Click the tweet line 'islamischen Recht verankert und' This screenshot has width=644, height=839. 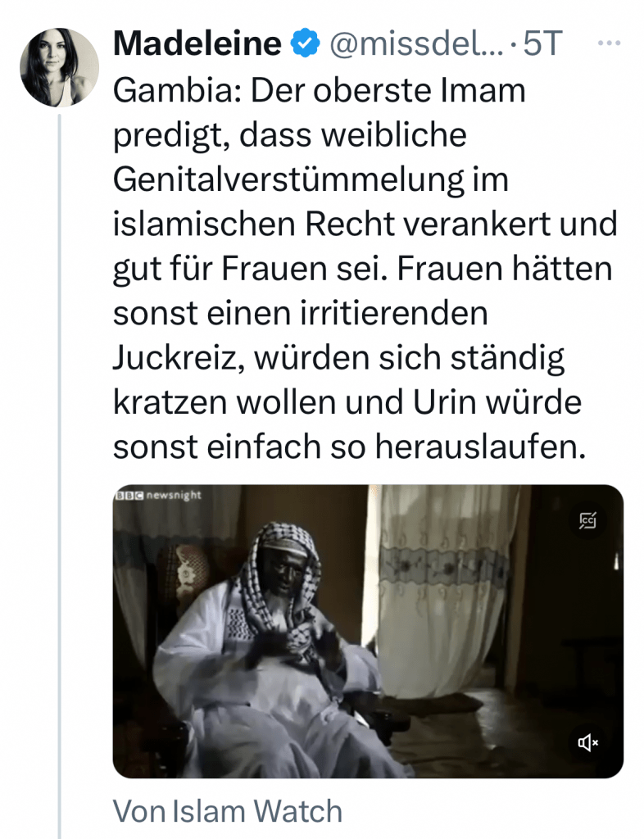click(365, 224)
